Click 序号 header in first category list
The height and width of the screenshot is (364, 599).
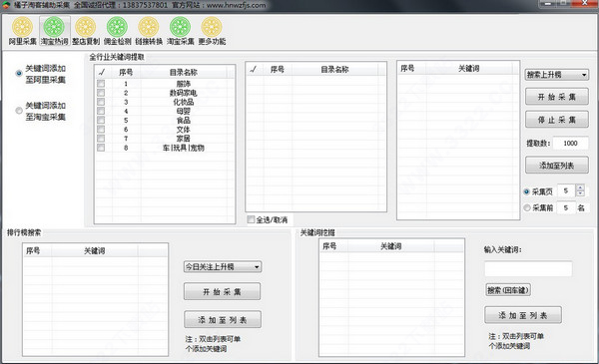pyautogui.click(x=126, y=72)
